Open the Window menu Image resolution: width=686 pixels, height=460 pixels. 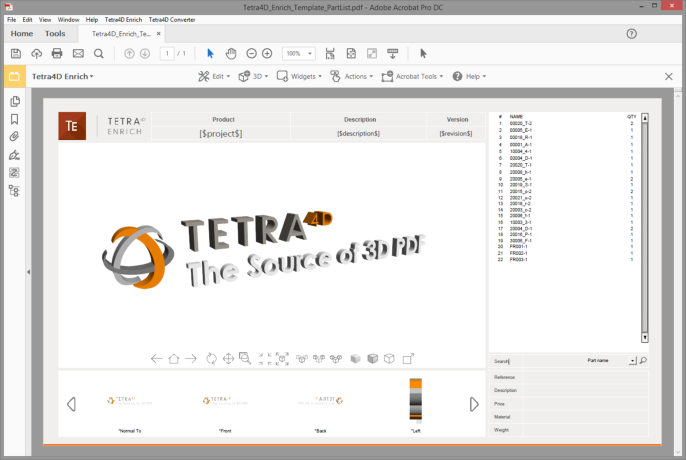pyautogui.click(x=69, y=20)
